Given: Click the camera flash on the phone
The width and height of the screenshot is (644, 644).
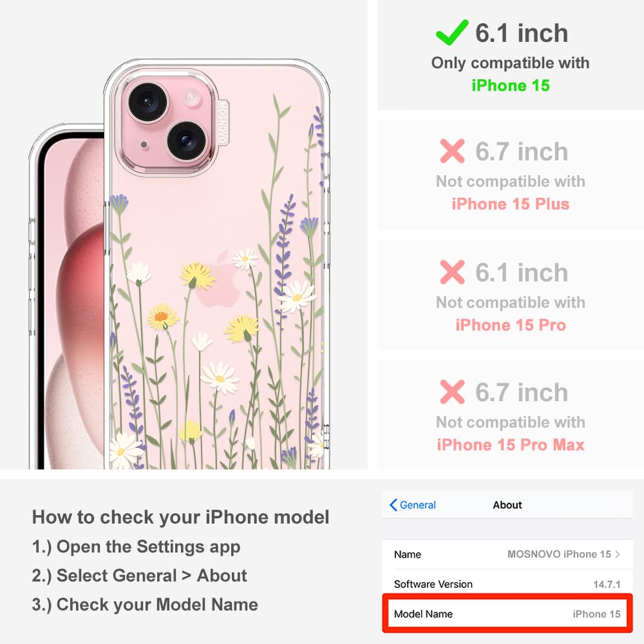Looking at the screenshot, I should [192, 98].
